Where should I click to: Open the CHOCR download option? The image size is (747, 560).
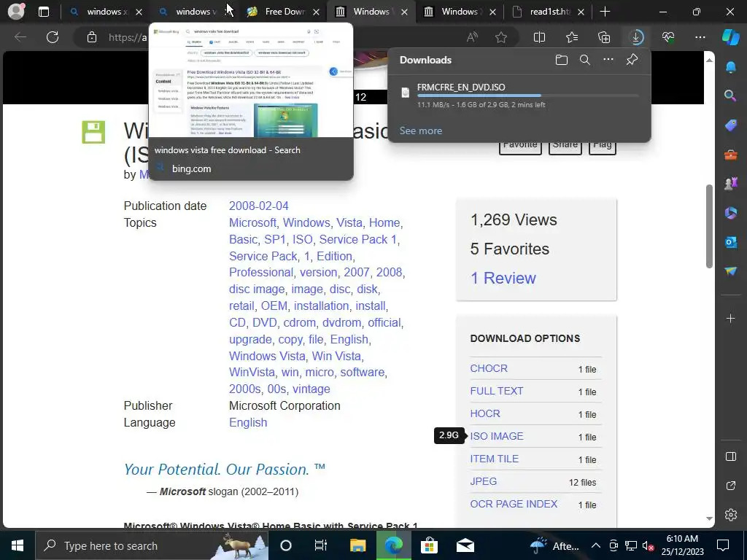pyautogui.click(x=488, y=368)
